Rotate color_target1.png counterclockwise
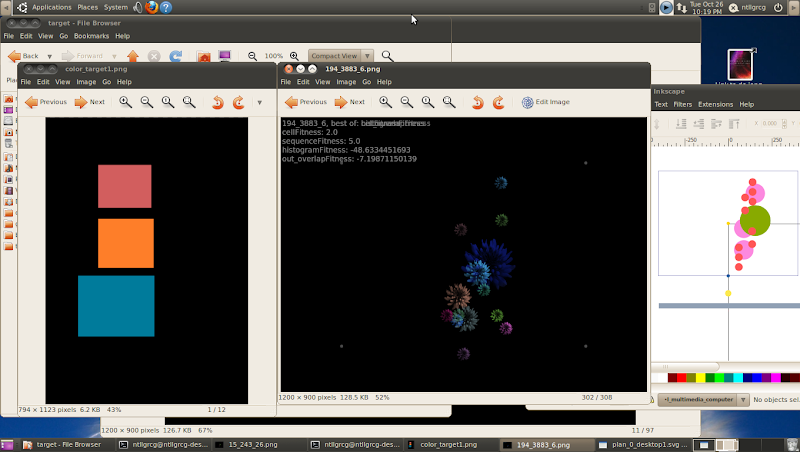Viewport: 800px width, 452px height. coord(218,102)
